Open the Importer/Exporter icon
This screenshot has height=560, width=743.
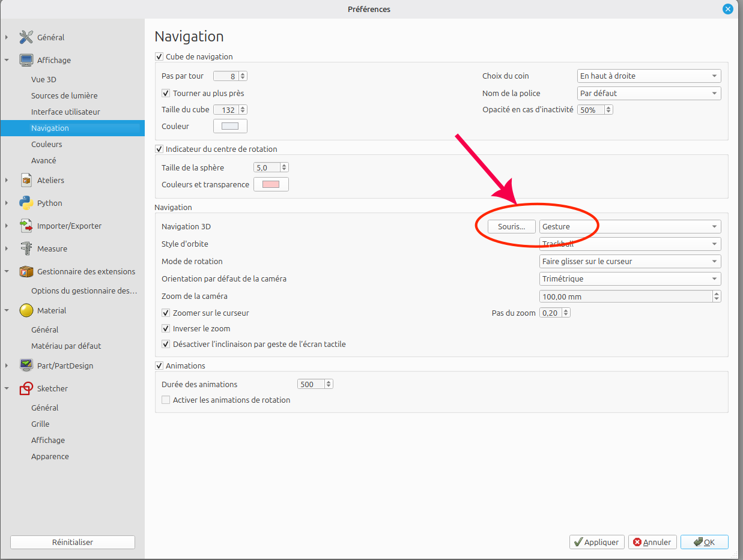[26, 226]
